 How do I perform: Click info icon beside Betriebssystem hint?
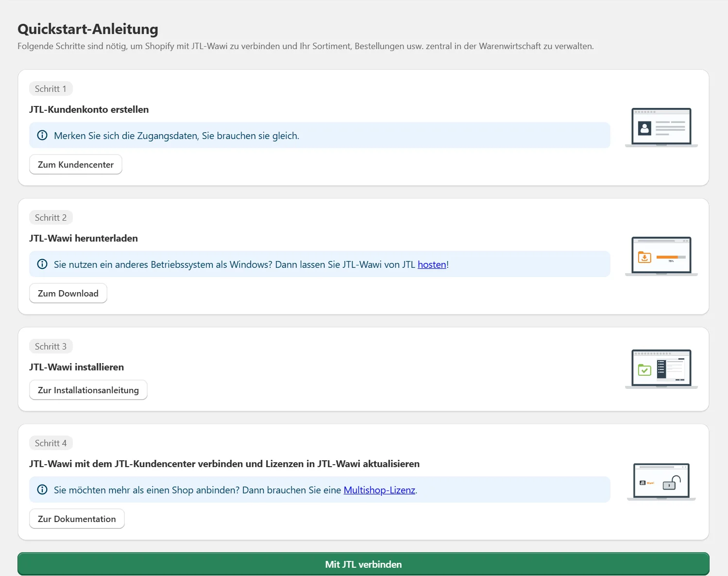[x=42, y=264]
